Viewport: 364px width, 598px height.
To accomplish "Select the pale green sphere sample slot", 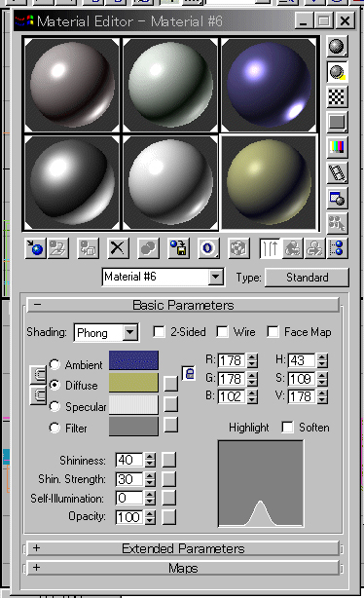I will point(170,85).
